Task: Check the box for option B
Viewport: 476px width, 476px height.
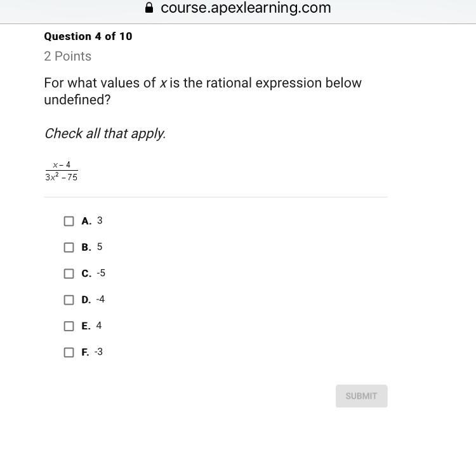Action: (69, 248)
